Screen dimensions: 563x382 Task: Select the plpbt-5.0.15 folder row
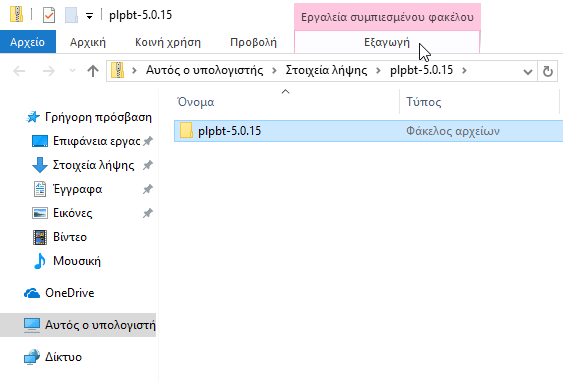(368, 131)
